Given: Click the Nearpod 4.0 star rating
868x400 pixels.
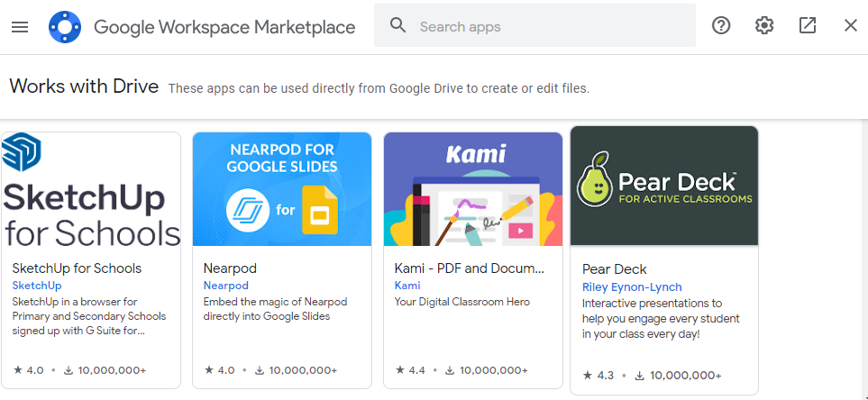Looking at the screenshot, I should point(220,370).
